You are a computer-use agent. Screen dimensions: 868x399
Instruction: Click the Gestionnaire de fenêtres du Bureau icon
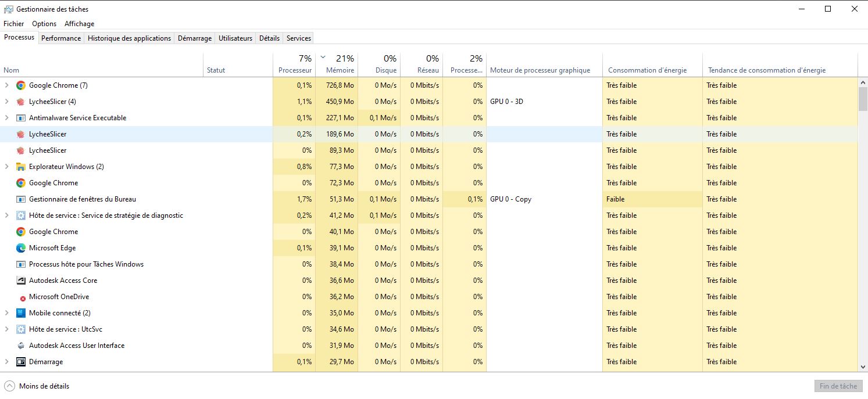pos(20,199)
